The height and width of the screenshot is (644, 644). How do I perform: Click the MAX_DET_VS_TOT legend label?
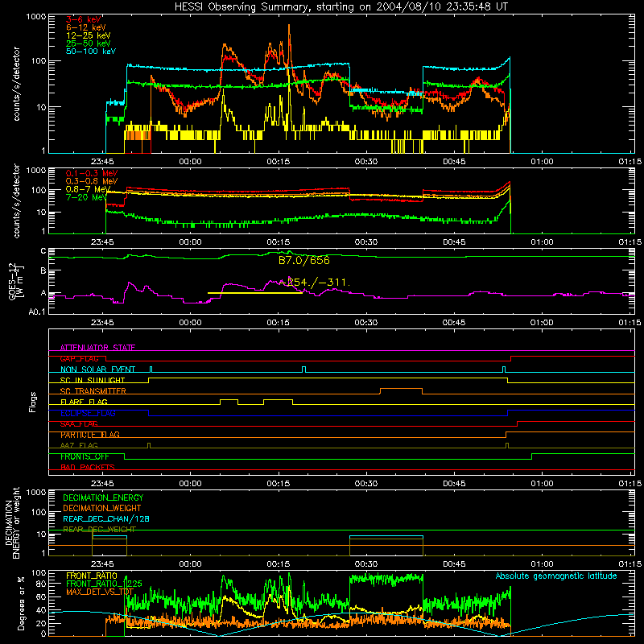(x=100, y=592)
